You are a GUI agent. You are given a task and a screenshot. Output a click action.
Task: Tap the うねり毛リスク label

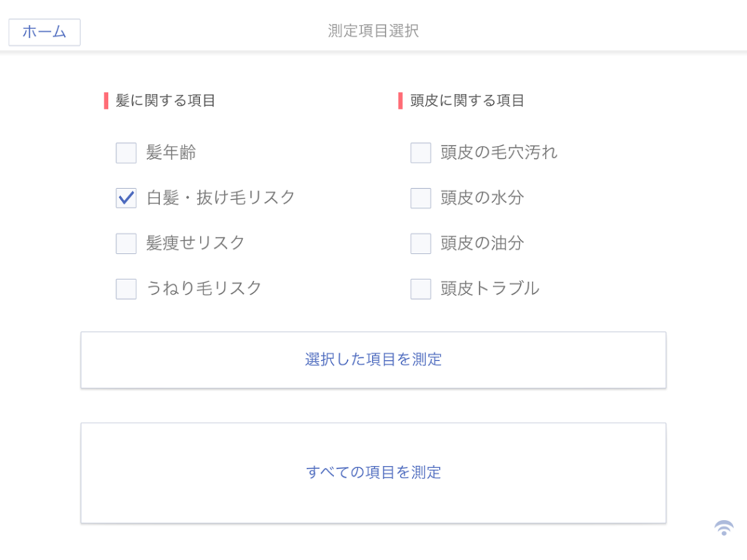pyautogui.click(x=204, y=288)
